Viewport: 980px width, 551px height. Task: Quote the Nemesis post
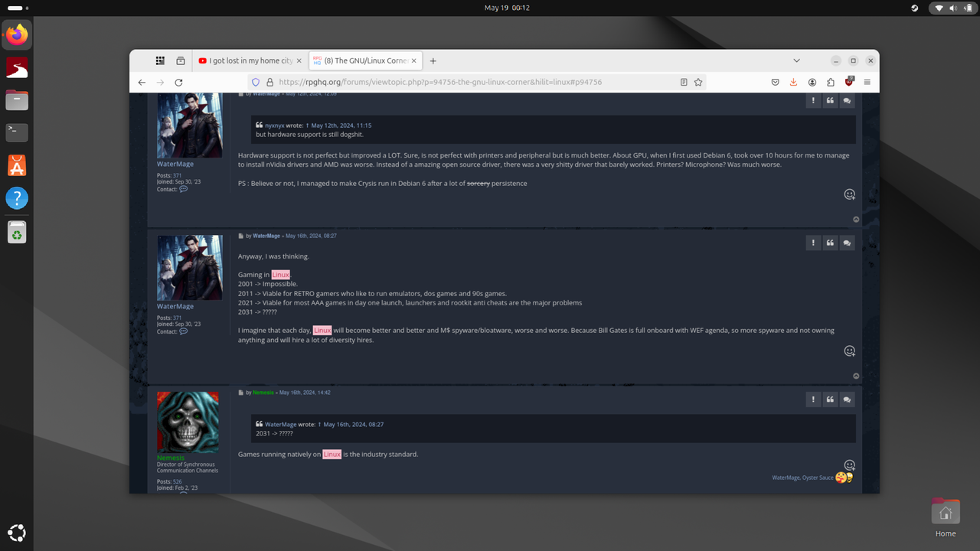point(830,399)
